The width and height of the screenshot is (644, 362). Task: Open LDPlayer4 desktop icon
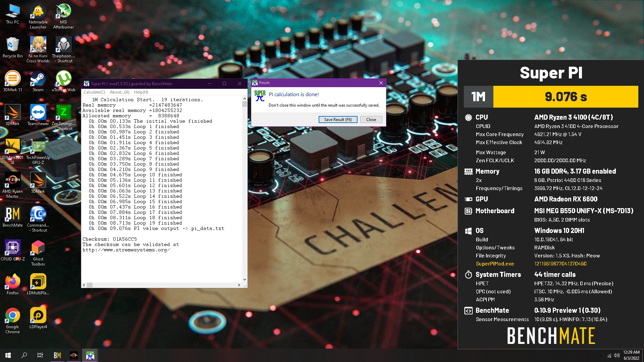pyautogui.click(x=38, y=318)
